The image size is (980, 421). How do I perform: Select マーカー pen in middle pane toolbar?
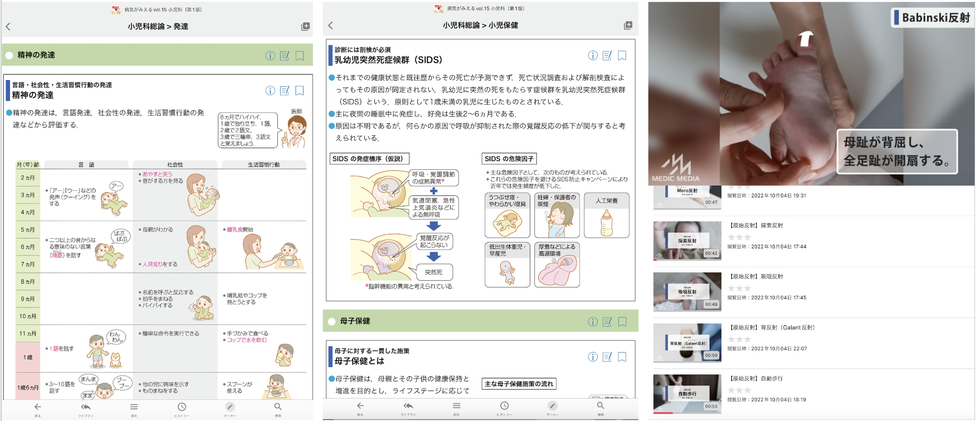553,408
